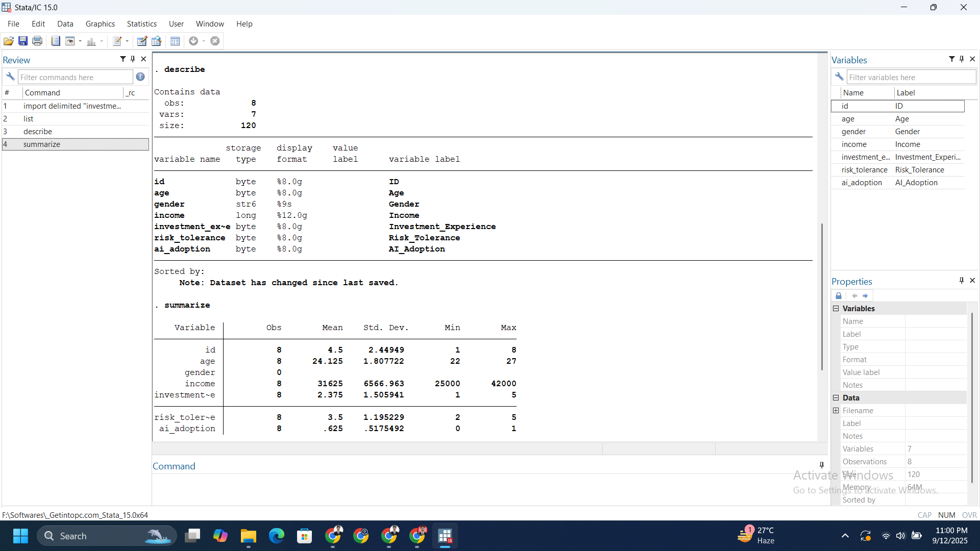Toggle pin on the Variables panel
The width and height of the screenshot is (980, 551).
(x=962, y=59)
